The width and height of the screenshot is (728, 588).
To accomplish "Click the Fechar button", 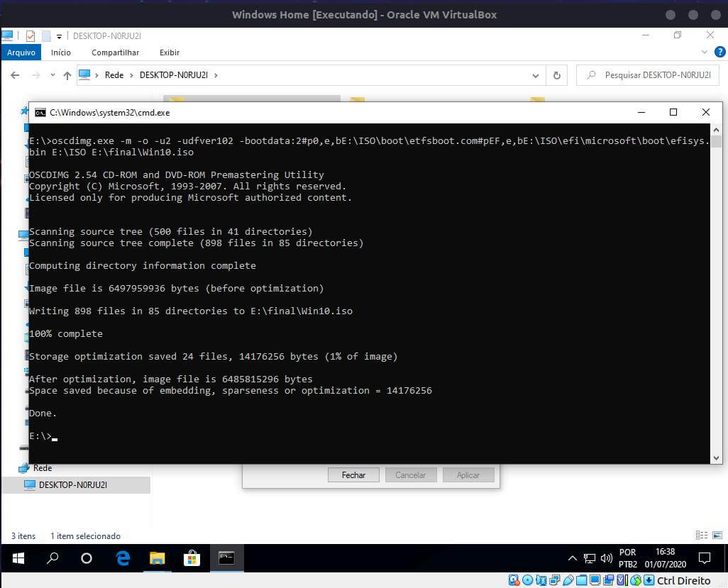I will pos(353,475).
